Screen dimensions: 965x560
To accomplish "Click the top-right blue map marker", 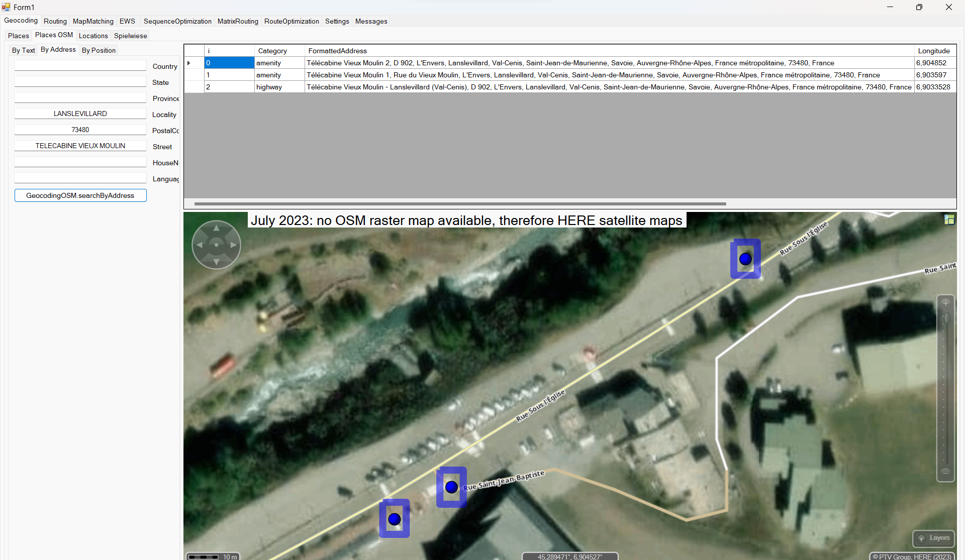I will pyautogui.click(x=745, y=259).
